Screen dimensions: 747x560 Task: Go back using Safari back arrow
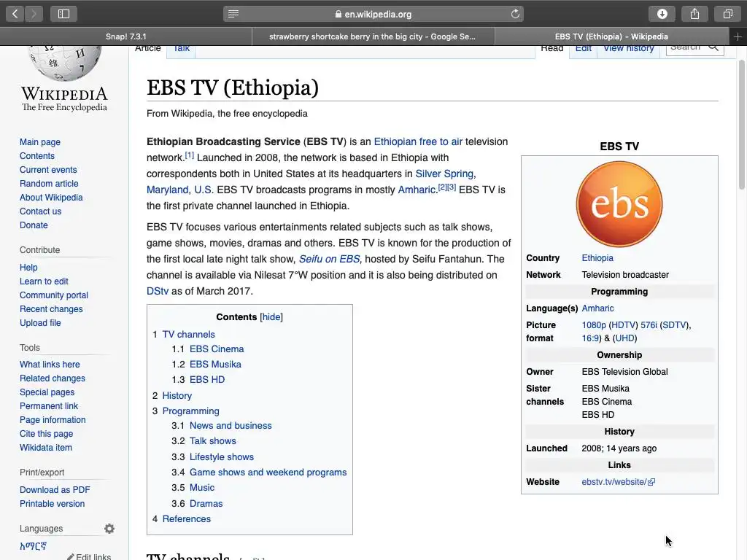click(x=15, y=14)
